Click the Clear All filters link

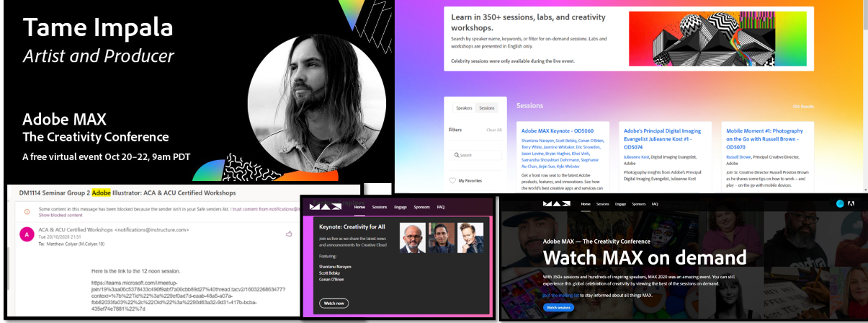(494, 130)
